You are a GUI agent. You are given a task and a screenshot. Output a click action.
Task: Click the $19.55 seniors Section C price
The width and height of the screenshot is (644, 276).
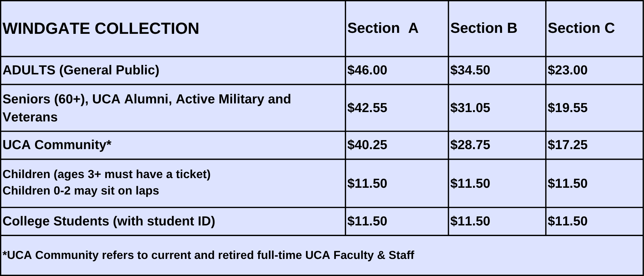click(568, 108)
